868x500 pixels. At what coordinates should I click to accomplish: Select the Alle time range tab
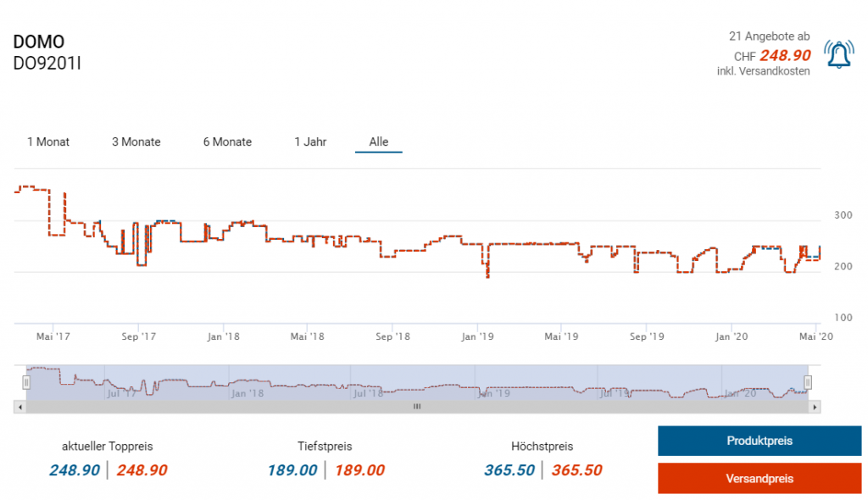[379, 142]
